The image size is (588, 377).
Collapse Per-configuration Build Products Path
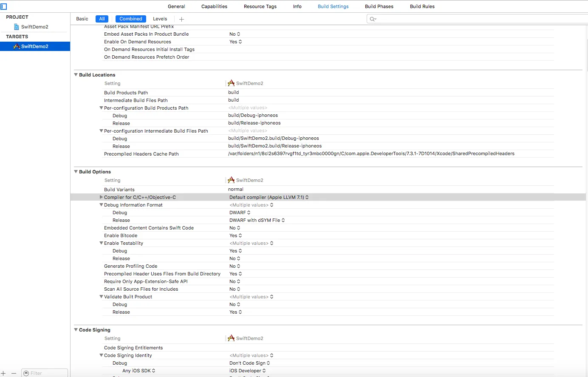[x=102, y=108]
